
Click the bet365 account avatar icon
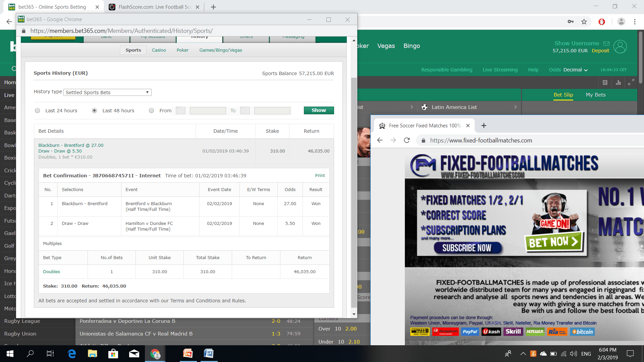point(620,47)
